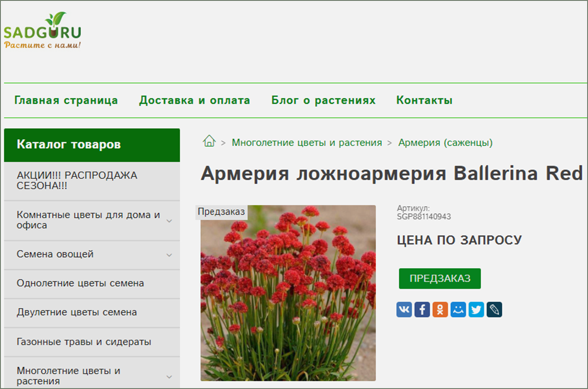Open Доставка и оплата menu item
The image size is (588, 389).
(x=195, y=100)
